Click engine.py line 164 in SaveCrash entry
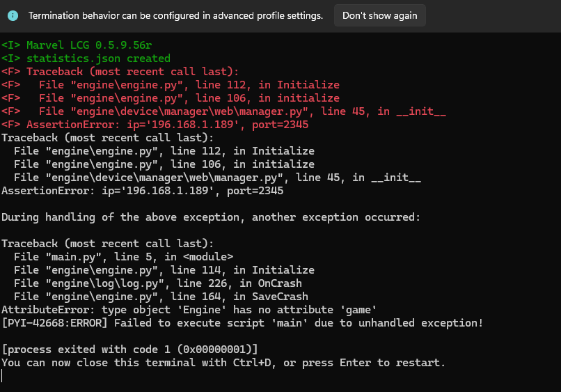 click(x=161, y=297)
